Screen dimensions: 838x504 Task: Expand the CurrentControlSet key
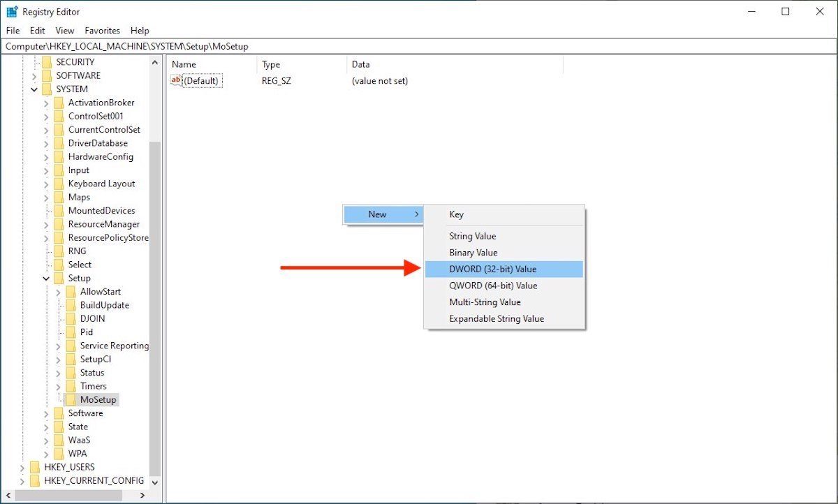47,130
